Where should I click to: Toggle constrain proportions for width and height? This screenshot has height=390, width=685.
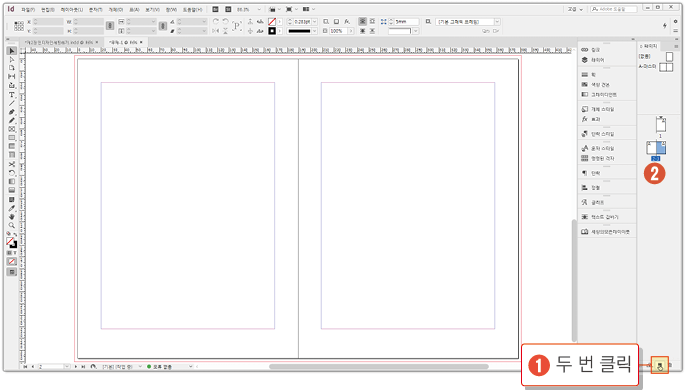[110, 26]
